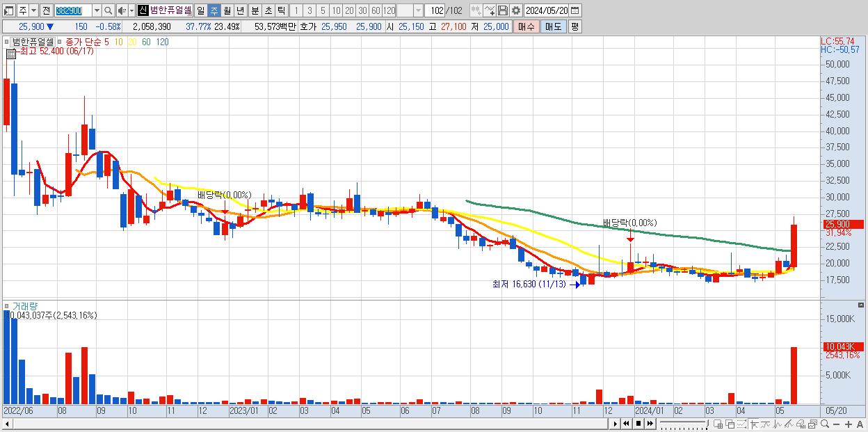This screenshot has height=432, width=868.
Task: Select the 초 second chart period
Action: point(268,10)
